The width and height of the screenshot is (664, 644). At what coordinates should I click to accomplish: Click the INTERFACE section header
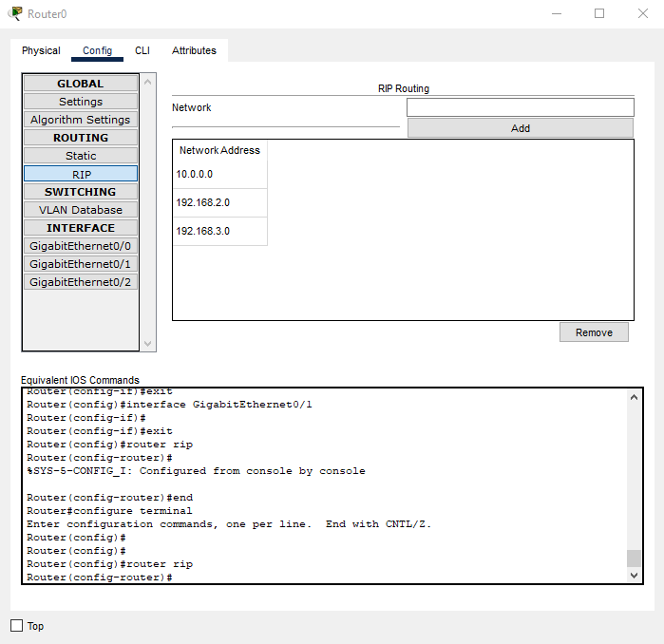pos(81,228)
